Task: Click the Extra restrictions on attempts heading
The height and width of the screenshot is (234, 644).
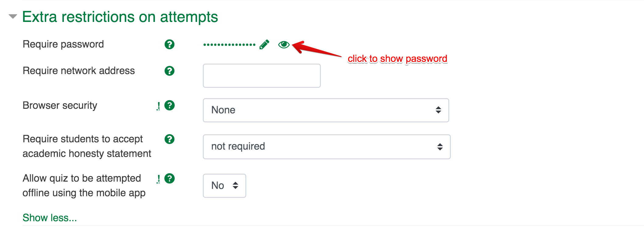Action: coord(120,17)
